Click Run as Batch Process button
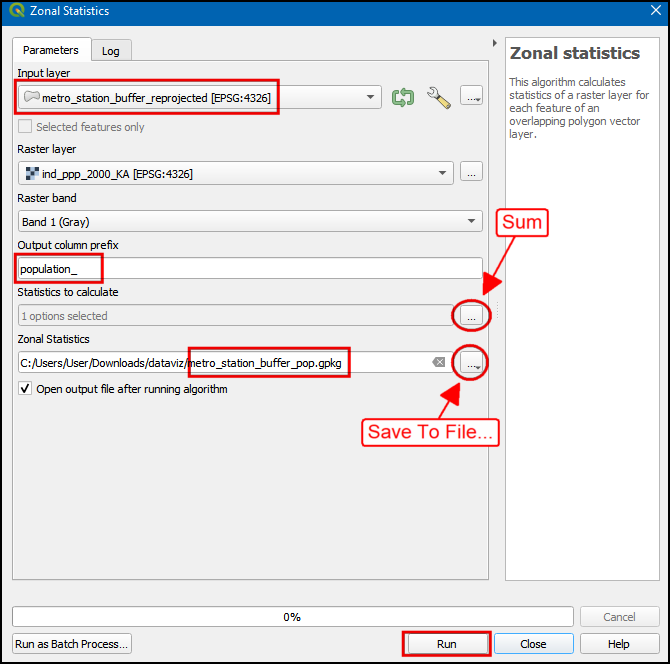 click(x=72, y=643)
